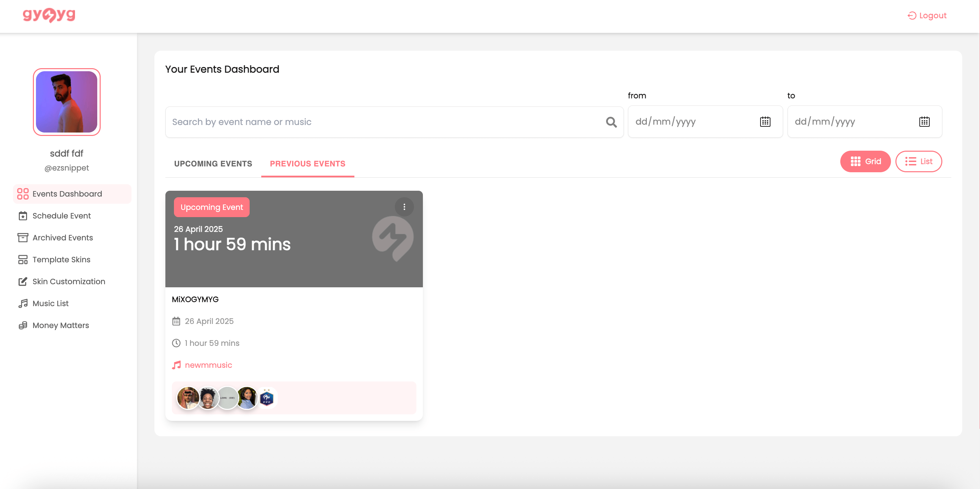Click the gygyg logo

click(49, 15)
